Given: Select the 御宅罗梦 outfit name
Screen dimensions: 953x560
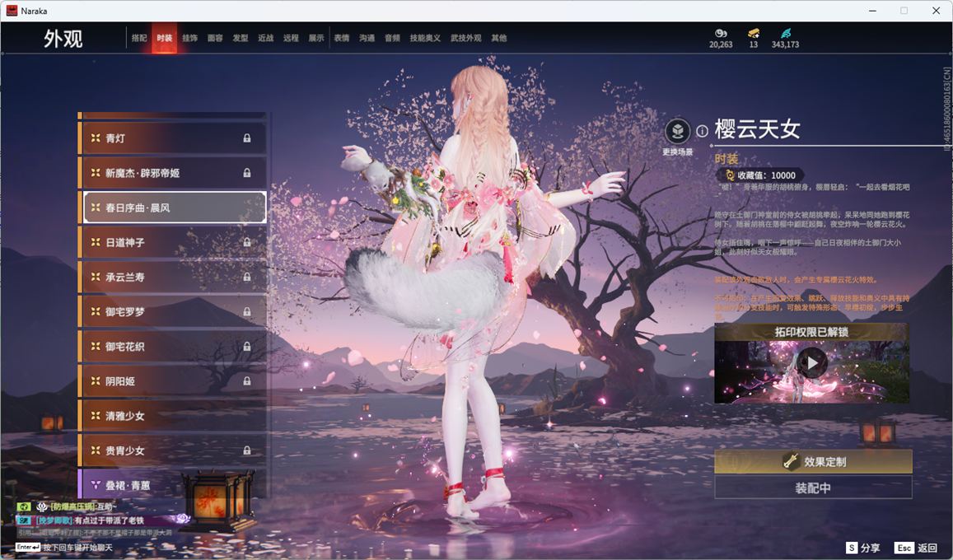Looking at the screenshot, I should (124, 311).
